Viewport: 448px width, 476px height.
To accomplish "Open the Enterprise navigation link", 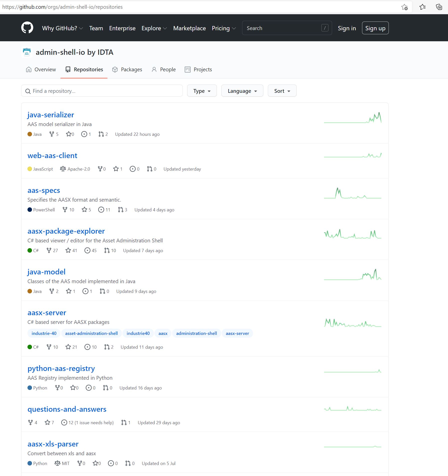I will click(x=122, y=28).
